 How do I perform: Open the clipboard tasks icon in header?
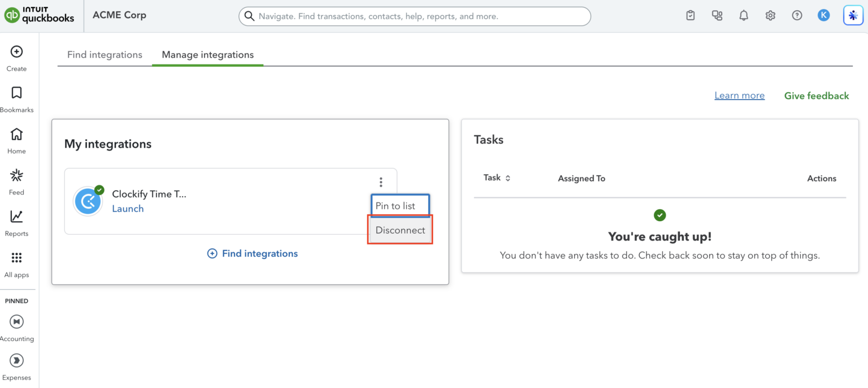click(691, 16)
